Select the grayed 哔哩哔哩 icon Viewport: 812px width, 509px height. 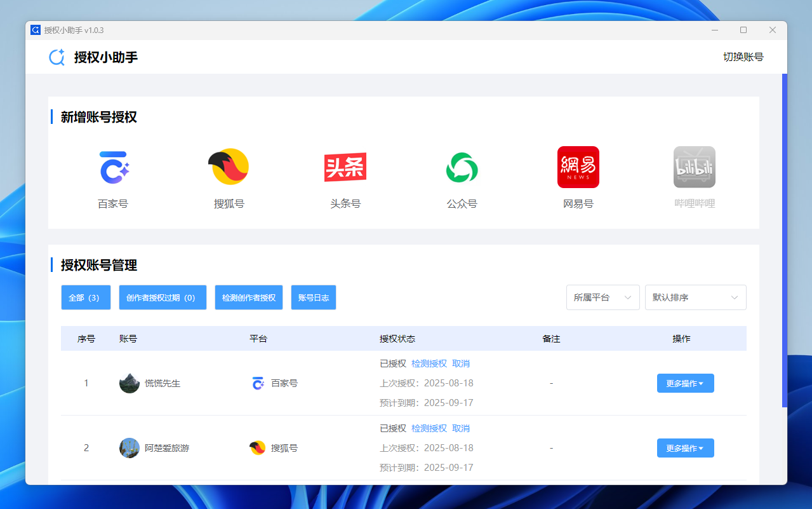[694, 168]
